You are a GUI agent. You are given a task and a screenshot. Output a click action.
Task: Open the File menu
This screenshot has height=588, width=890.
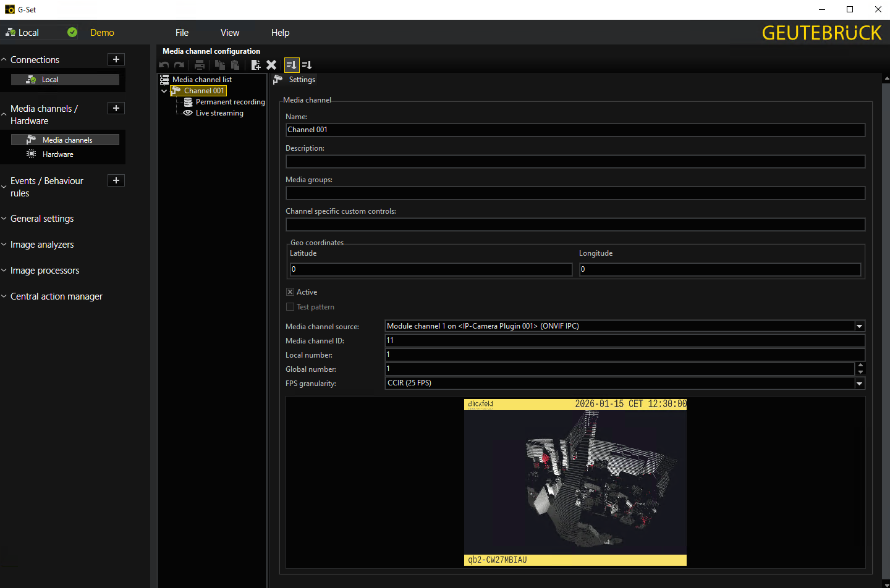click(182, 33)
